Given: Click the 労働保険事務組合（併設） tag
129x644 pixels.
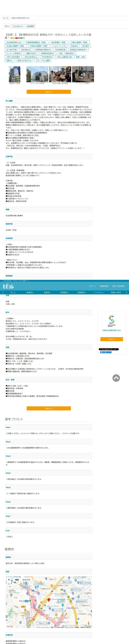Looking at the screenshot, I should (36, 43).
